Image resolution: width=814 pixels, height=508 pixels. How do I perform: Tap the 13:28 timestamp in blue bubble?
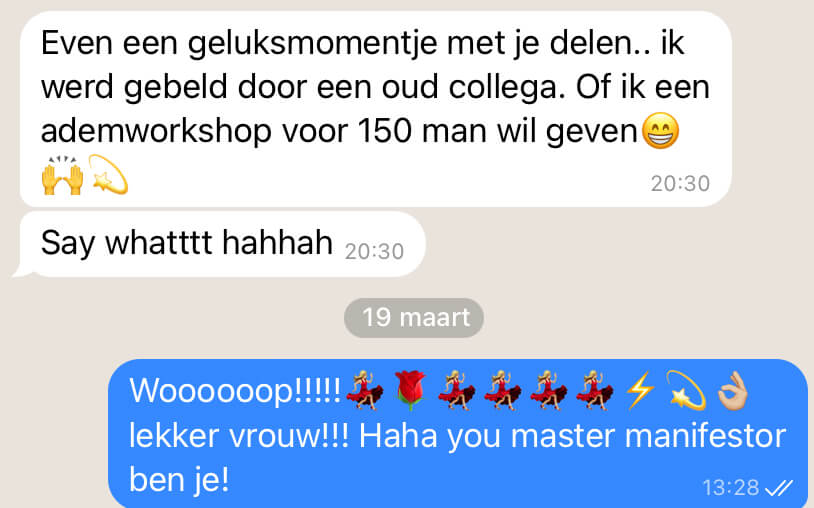click(x=730, y=488)
